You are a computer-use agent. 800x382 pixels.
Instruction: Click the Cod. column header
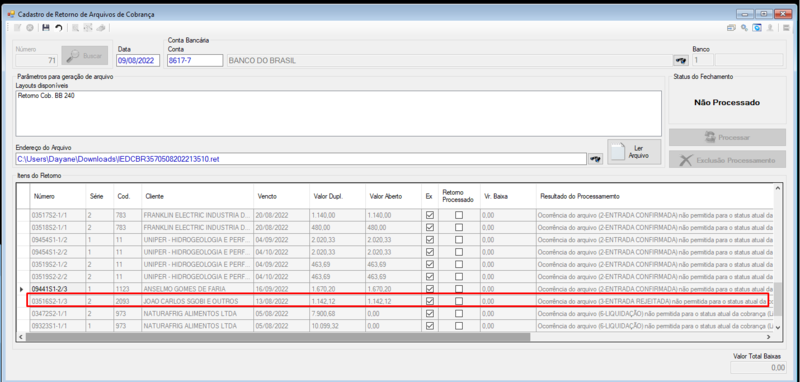[x=128, y=196]
